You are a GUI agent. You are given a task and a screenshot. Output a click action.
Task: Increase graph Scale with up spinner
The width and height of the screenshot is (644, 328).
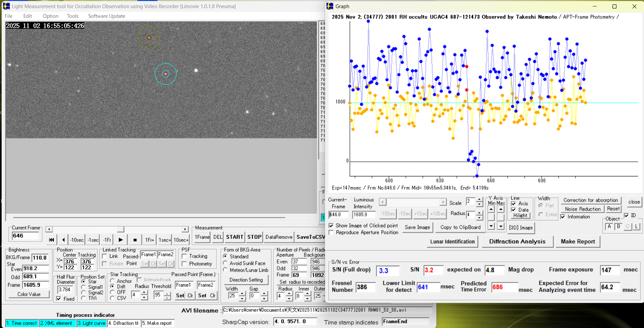tap(479, 199)
